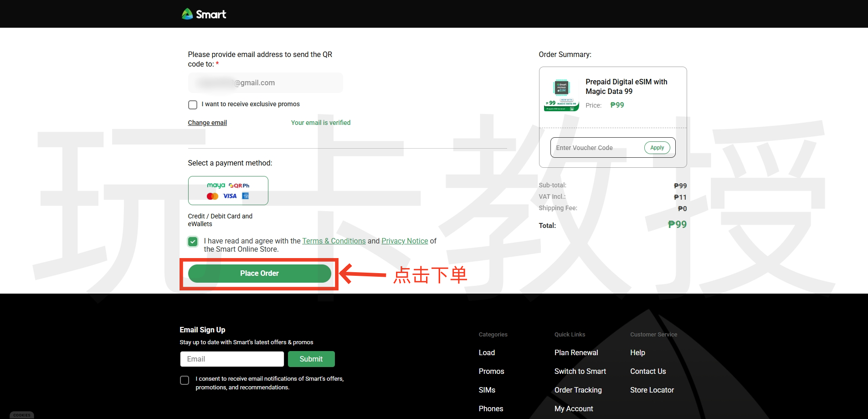Go to Promos category
The width and height of the screenshot is (868, 419).
pos(491,371)
